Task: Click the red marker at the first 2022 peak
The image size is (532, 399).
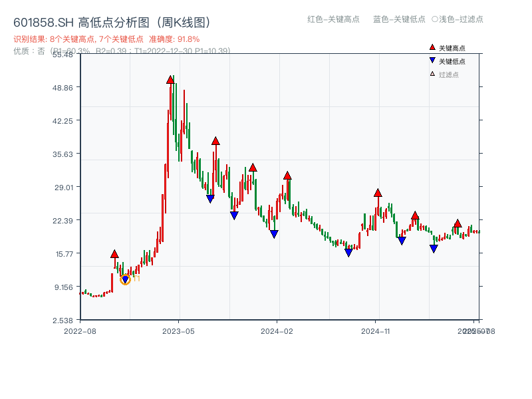Action: click(114, 253)
